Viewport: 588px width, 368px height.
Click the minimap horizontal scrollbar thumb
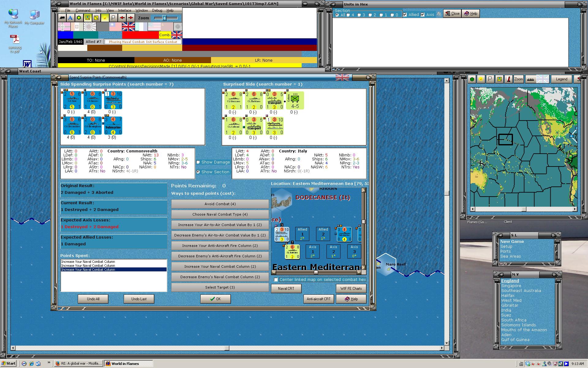(524, 209)
